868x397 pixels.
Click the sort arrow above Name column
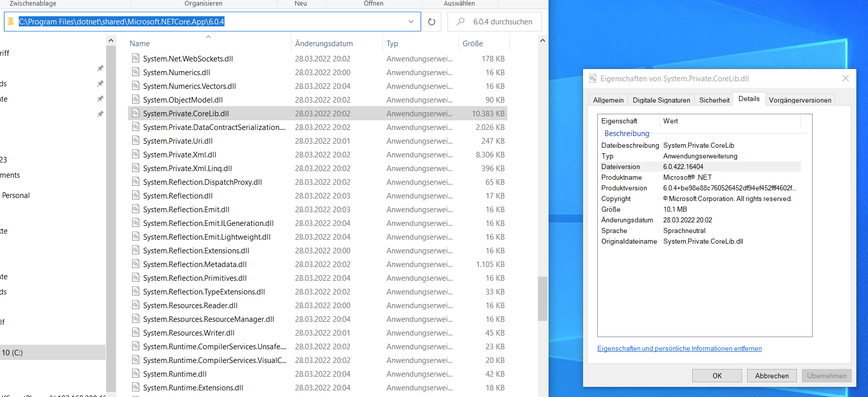(x=208, y=37)
